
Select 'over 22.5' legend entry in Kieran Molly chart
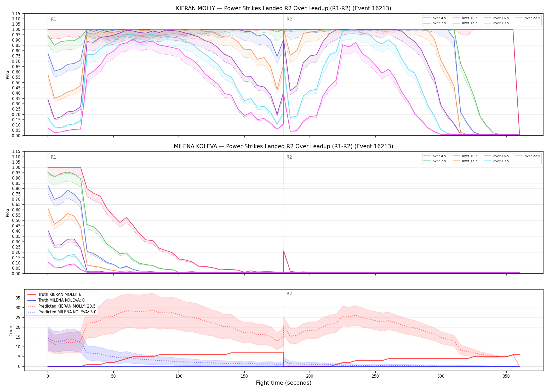[528, 18]
